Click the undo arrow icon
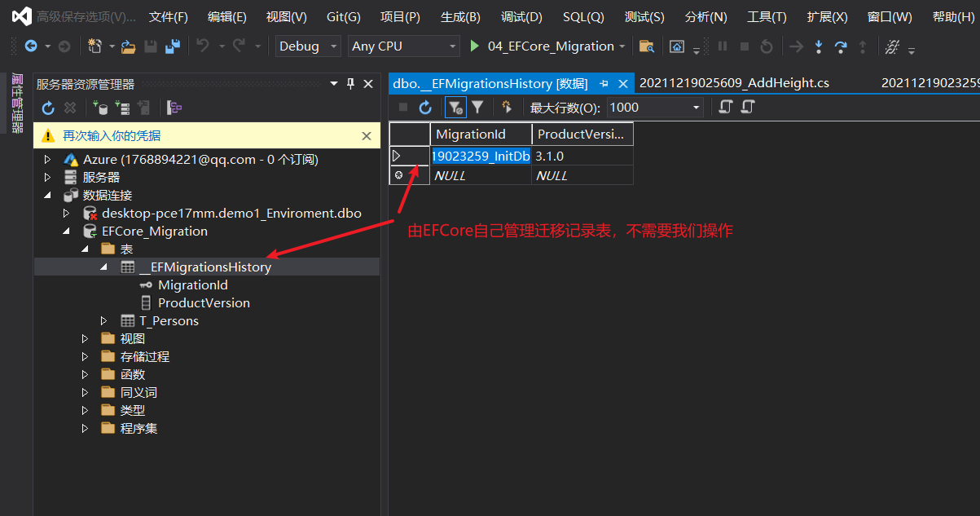The height and width of the screenshot is (516, 980). [x=203, y=46]
